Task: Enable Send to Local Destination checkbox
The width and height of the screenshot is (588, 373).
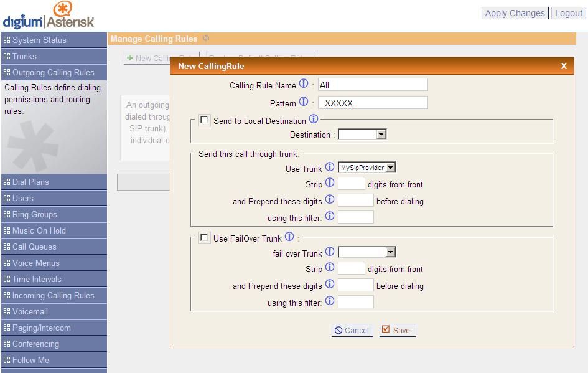Action: (204, 120)
